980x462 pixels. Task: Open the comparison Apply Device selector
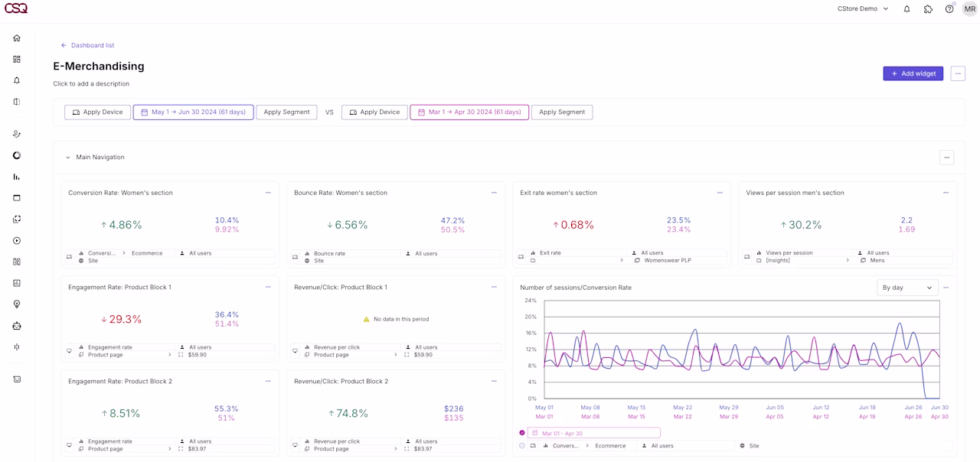[x=374, y=112]
